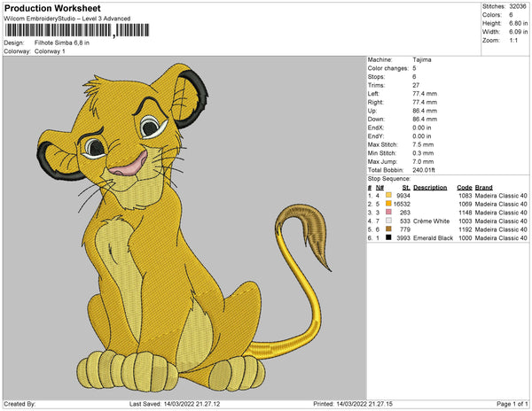The width and height of the screenshot is (532, 411).
Task: Click 'Crème White' description text
Action: tap(431, 221)
